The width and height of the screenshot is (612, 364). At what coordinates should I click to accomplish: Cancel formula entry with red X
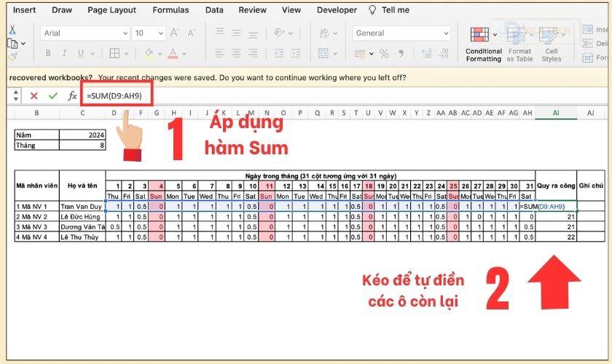click(34, 95)
